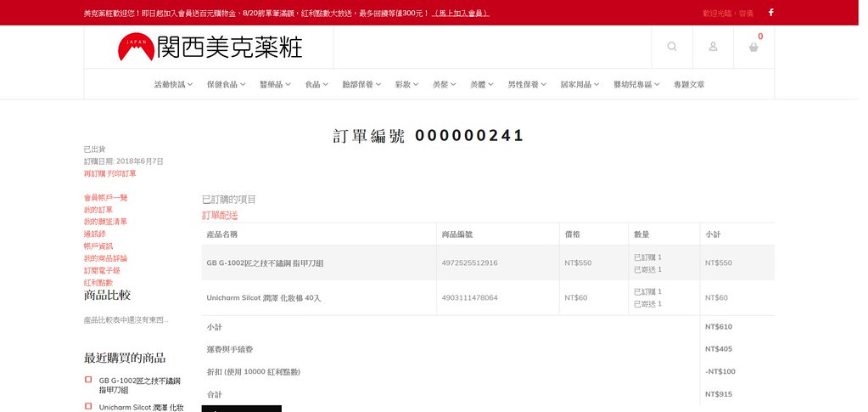Screen dimensions: 868x412
Task: Open 會員帳戶一覽 in the sidebar
Action: click(106, 197)
